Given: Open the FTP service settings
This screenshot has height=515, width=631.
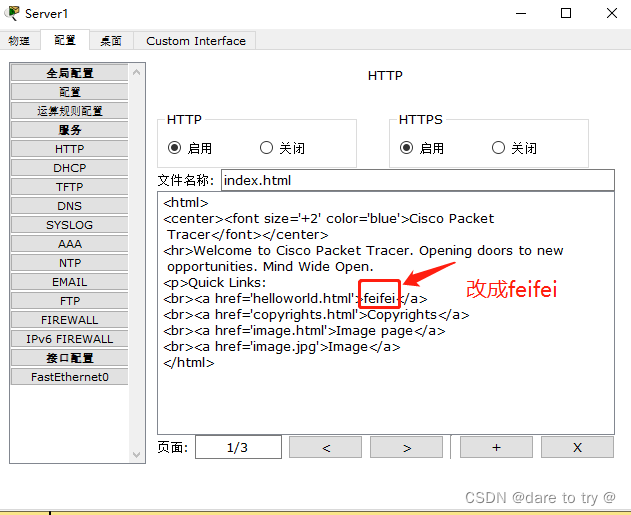Looking at the screenshot, I should click(x=70, y=301).
